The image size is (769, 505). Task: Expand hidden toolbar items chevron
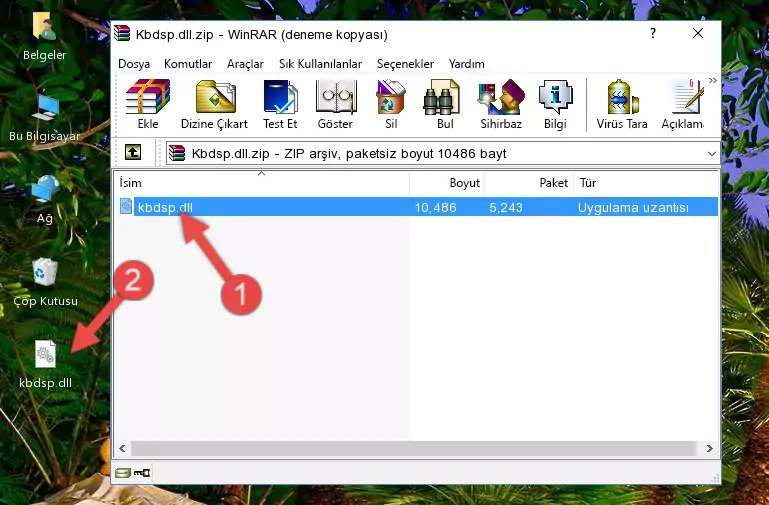[713, 80]
